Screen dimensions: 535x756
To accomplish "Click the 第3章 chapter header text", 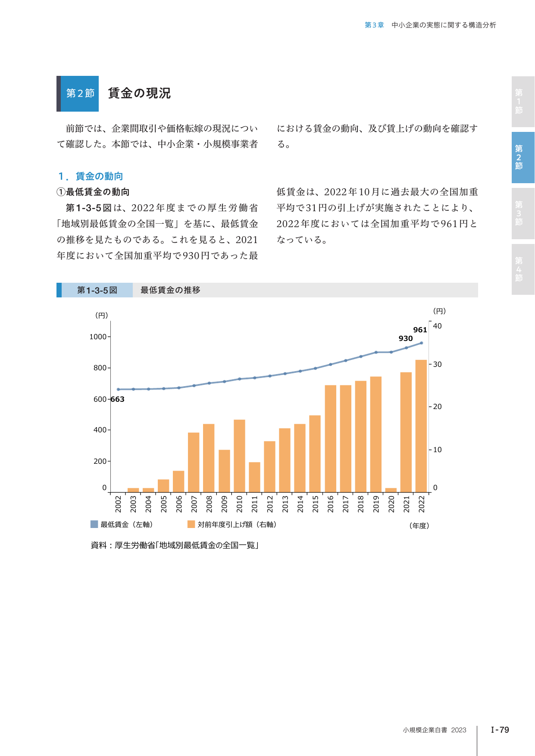I will pyautogui.click(x=374, y=25).
